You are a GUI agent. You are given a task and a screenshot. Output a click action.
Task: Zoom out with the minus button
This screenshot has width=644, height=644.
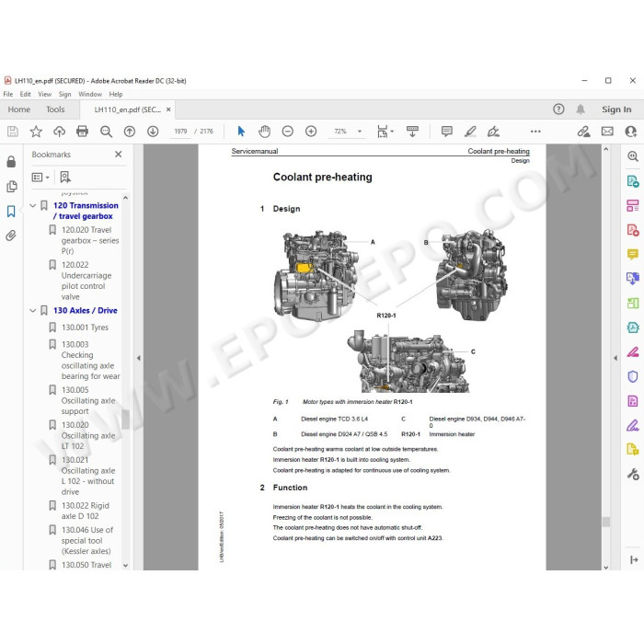(287, 132)
